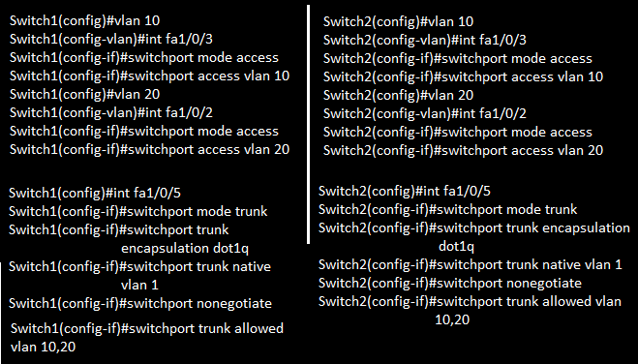The image size is (638, 364).
Task: Click Switch2 'int fa1/0/5' line
Action: pos(405,191)
